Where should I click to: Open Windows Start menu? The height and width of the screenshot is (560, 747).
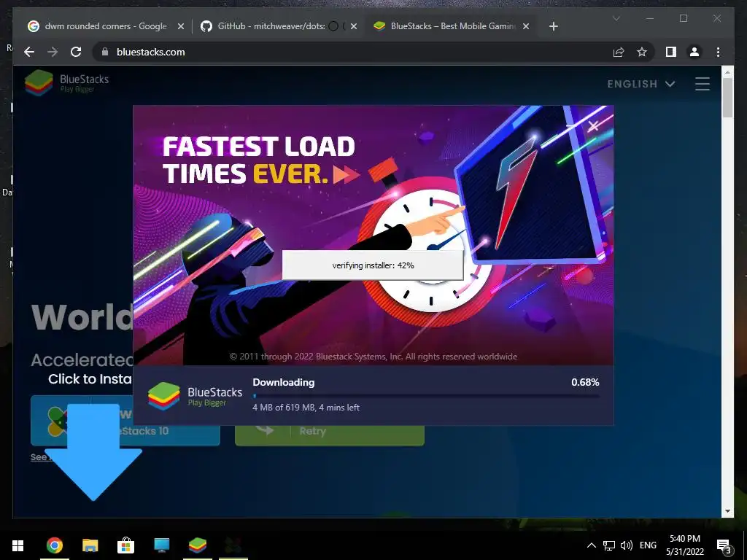[18, 545]
